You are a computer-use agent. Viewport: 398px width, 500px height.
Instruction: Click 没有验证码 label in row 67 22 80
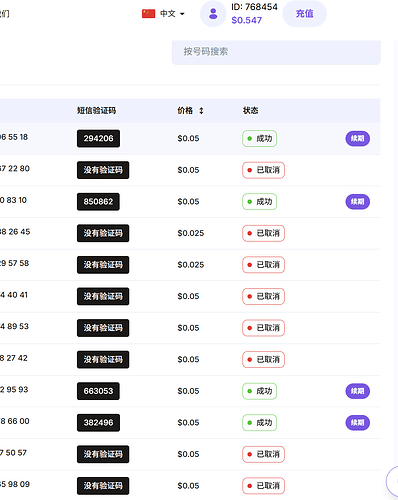pos(103,170)
